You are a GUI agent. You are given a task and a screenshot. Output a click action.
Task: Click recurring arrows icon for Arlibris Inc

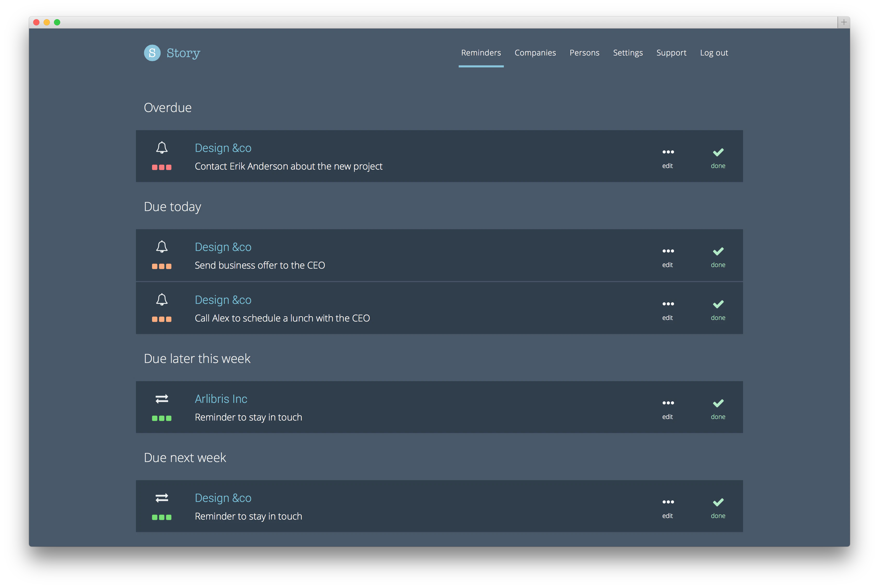(x=162, y=399)
